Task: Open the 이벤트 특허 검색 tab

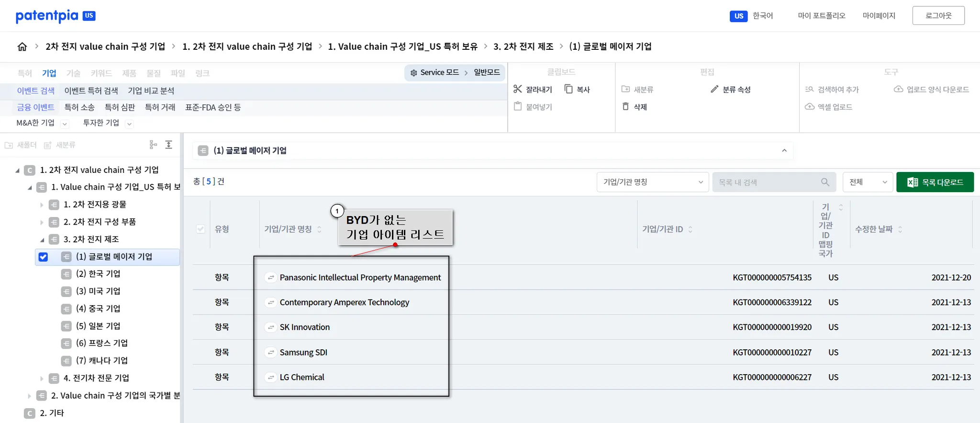Action: coord(91,91)
